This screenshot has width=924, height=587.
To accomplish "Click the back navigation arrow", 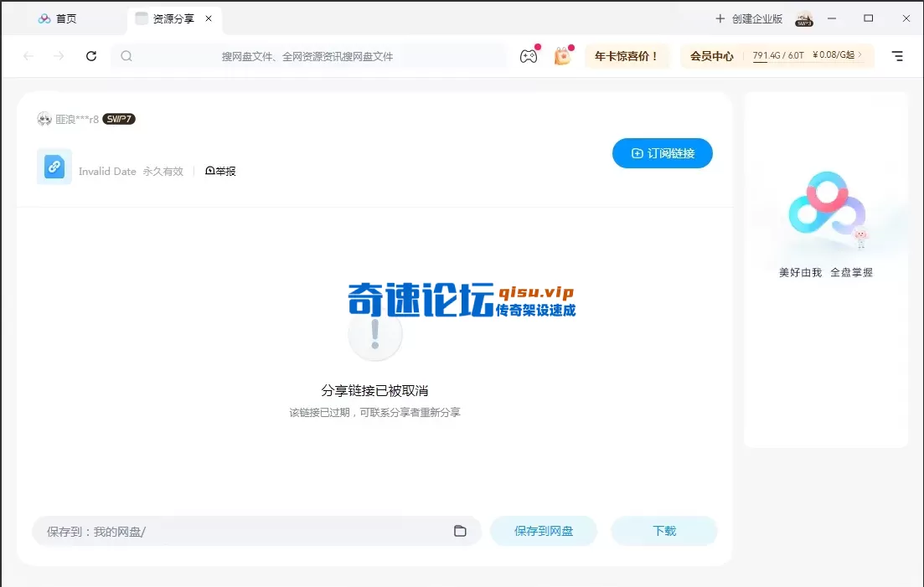I will tap(28, 56).
